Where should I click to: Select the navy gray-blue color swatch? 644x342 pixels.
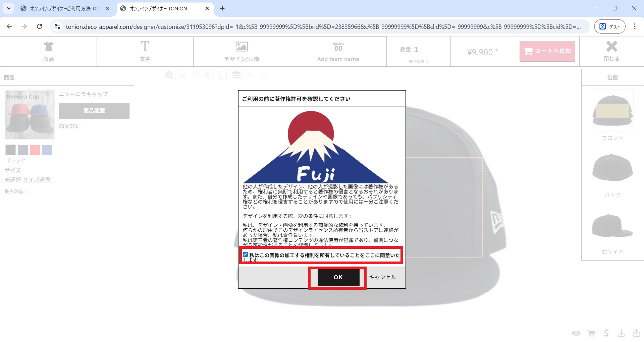[23, 150]
